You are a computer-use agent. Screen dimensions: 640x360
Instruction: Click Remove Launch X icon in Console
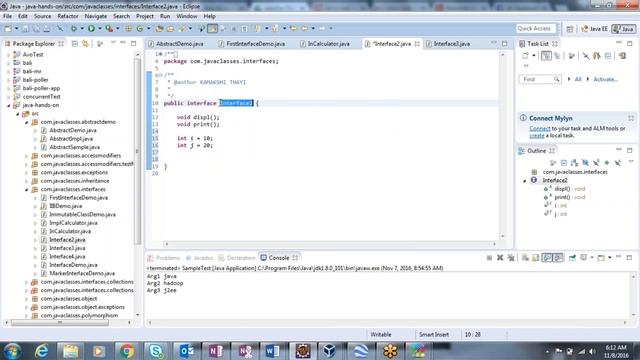click(500, 258)
